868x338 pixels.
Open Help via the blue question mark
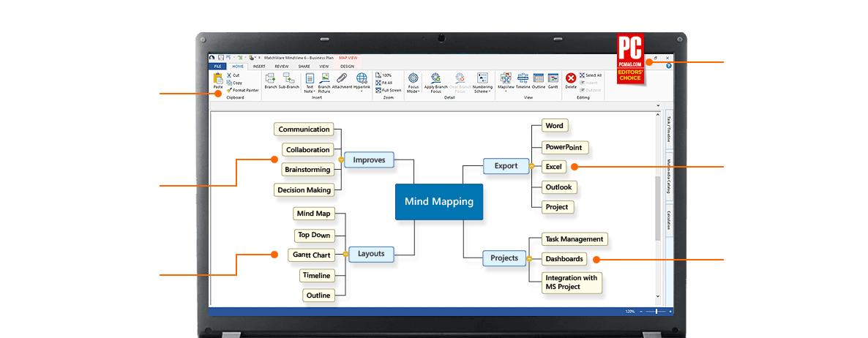click(x=669, y=66)
